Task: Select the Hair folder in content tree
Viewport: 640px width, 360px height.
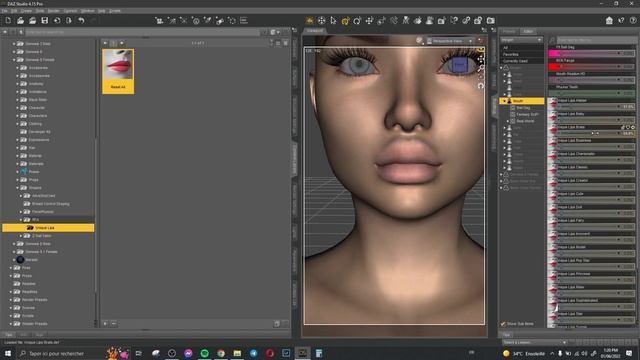Action: pyautogui.click(x=32, y=148)
